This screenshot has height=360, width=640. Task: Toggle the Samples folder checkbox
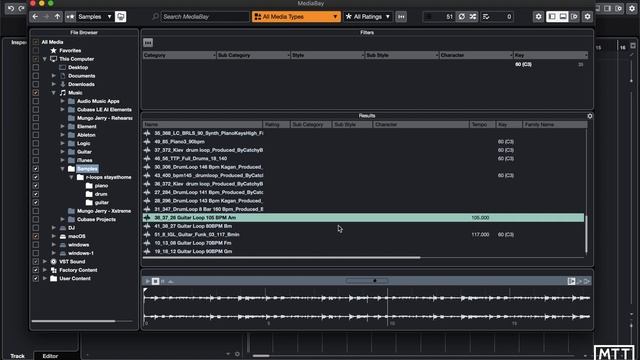click(x=36, y=169)
